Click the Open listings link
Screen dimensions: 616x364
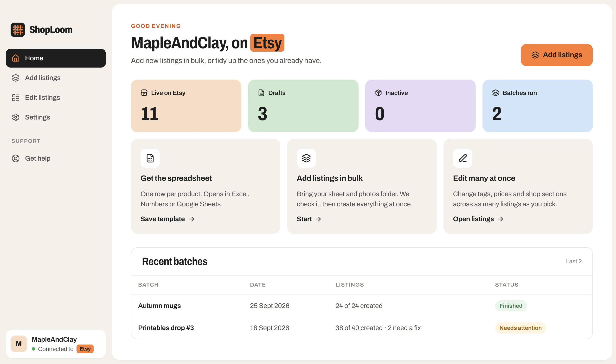click(x=478, y=219)
